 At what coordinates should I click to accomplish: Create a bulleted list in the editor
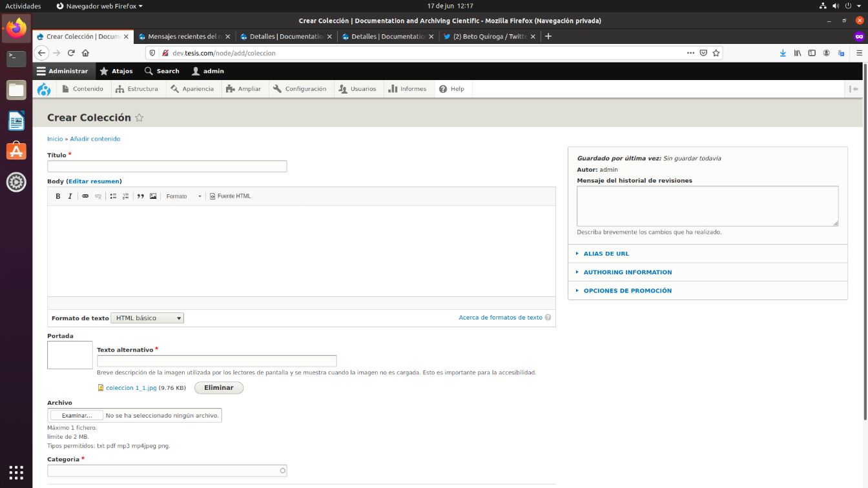point(113,196)
